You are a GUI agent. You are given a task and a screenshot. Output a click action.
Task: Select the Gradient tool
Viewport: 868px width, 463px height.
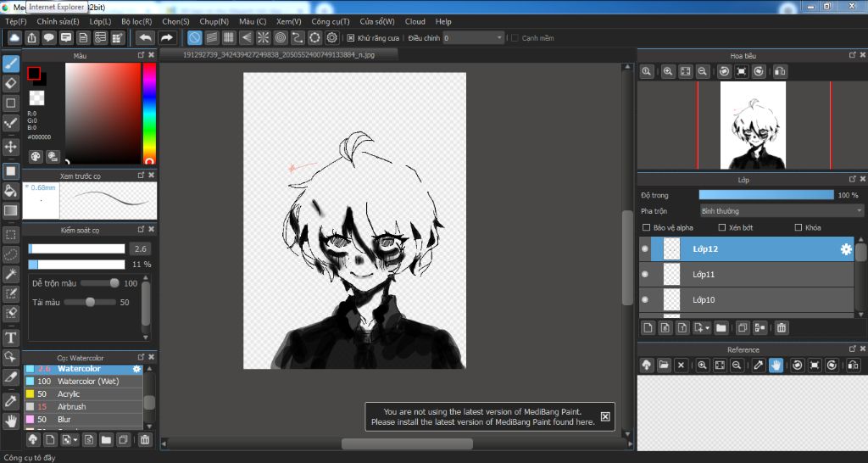coord(10,210)
